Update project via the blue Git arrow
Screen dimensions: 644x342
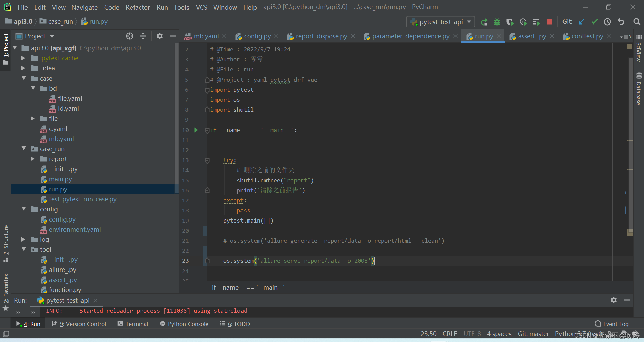pyautogui.click(x=581, y=22)
